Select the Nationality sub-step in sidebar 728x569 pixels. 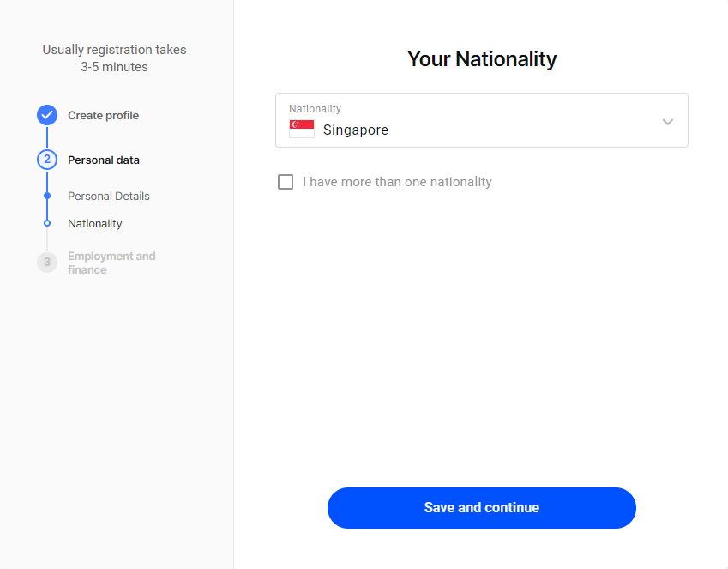[94, 224]
